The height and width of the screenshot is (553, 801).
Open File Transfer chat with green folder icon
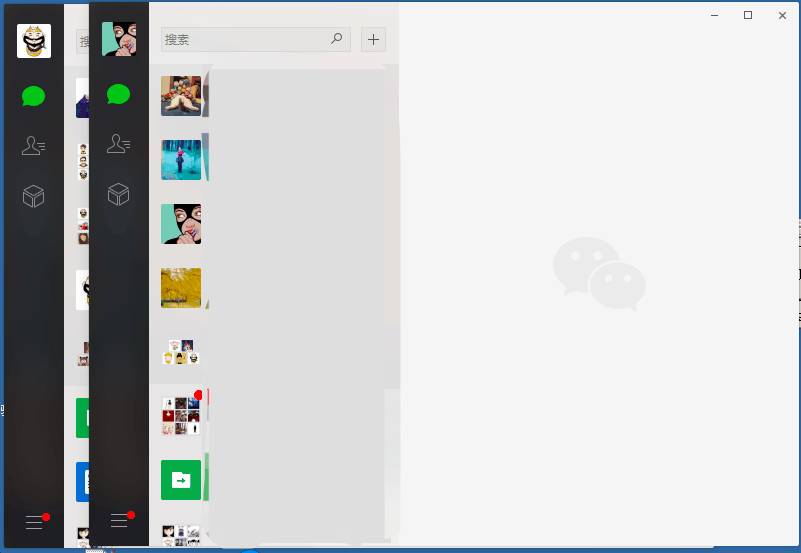(181, 480)
